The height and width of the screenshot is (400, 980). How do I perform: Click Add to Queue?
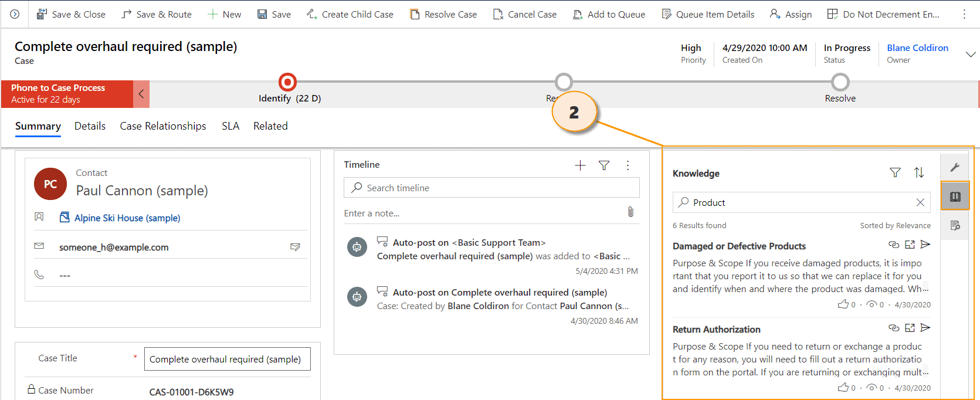[609, 14]
